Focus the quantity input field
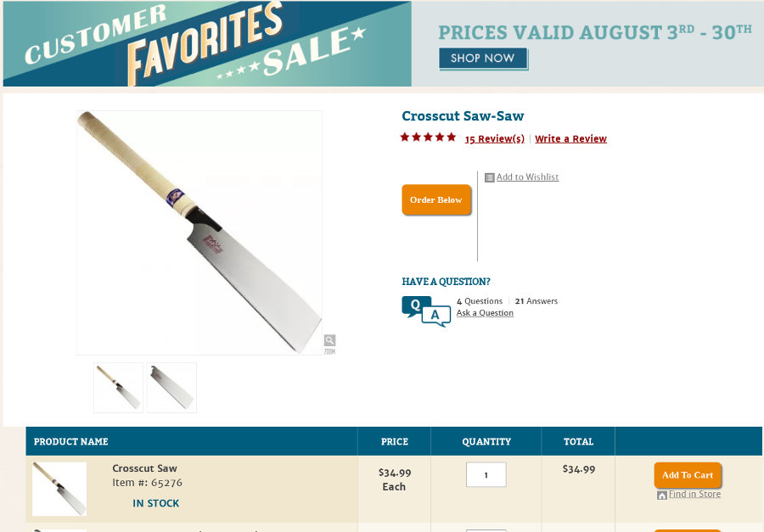764x532 pixels. coord(486,475)
